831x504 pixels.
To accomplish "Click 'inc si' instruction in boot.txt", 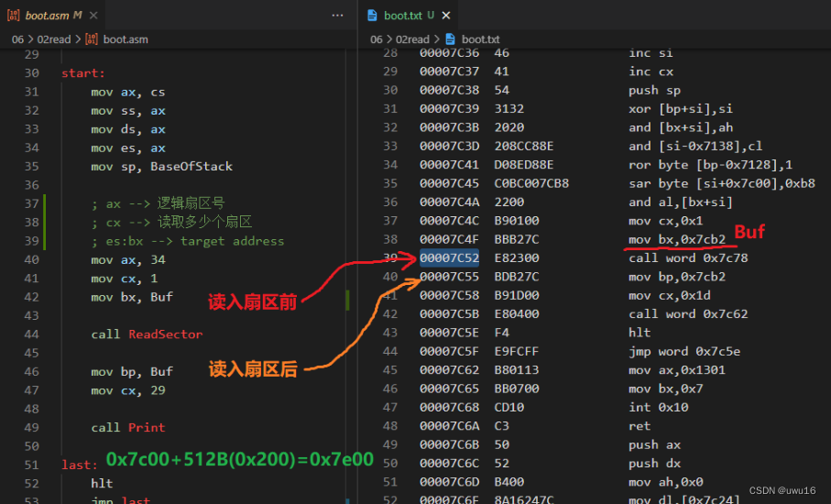I will click(651, 53).
